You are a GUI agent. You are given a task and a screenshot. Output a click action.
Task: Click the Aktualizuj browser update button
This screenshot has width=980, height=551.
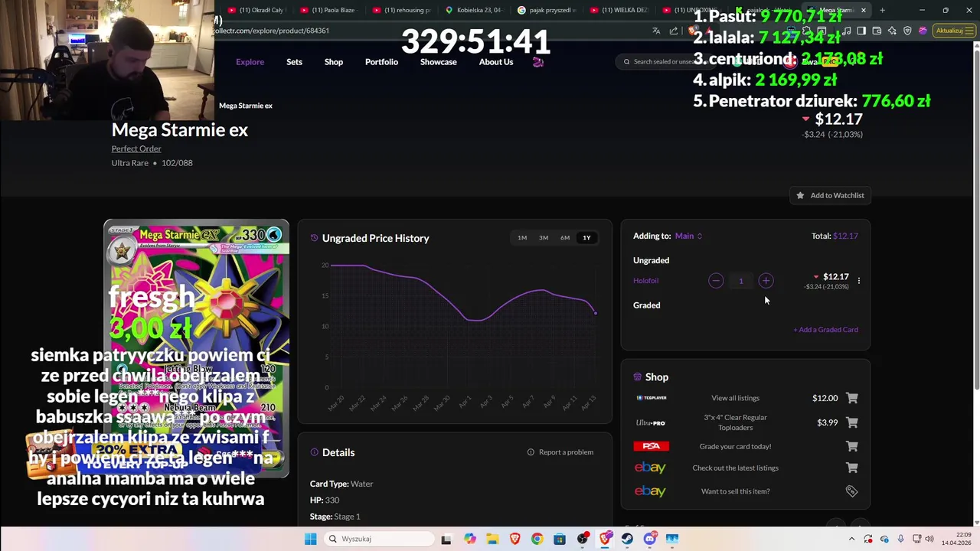point(954,31)
